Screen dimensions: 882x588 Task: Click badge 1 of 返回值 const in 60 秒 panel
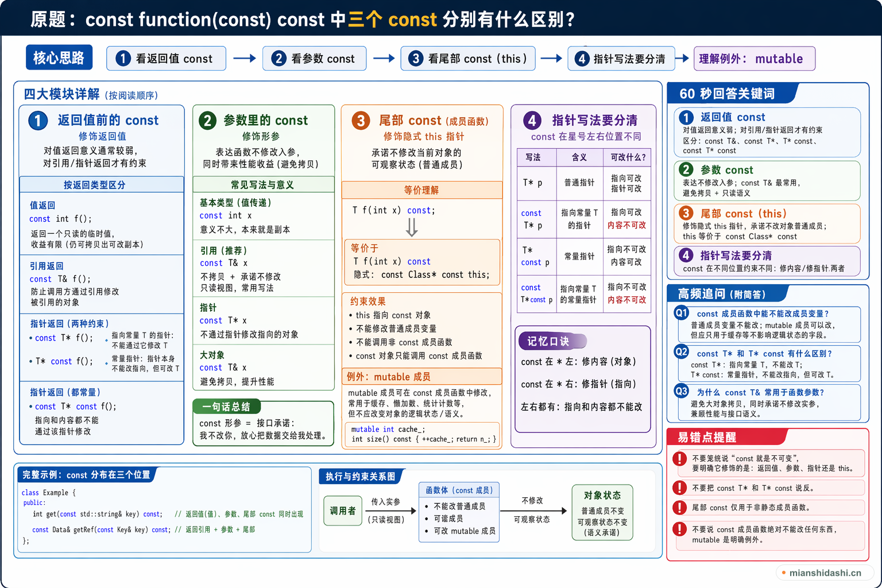pos(686,117)
